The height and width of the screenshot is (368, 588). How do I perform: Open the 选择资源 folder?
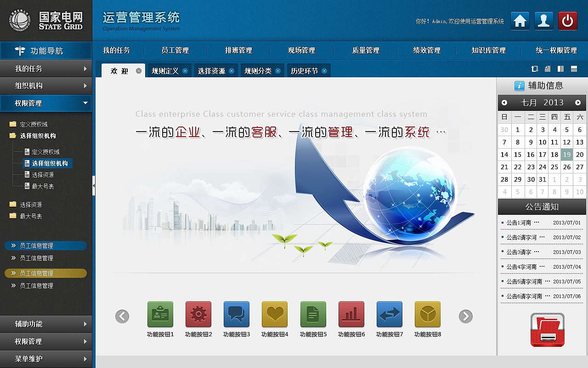[x=26, y=205]
